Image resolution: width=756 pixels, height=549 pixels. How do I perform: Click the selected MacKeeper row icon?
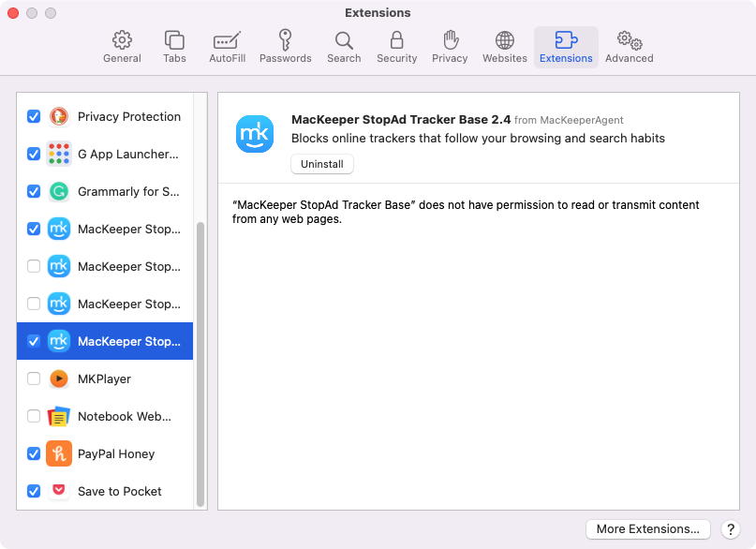pos(59,341)
